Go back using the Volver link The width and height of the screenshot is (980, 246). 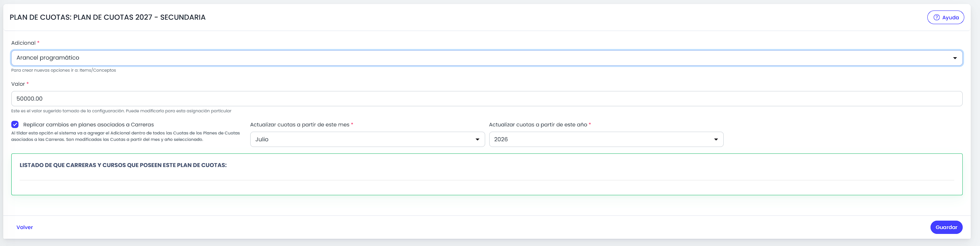point(25,227)
